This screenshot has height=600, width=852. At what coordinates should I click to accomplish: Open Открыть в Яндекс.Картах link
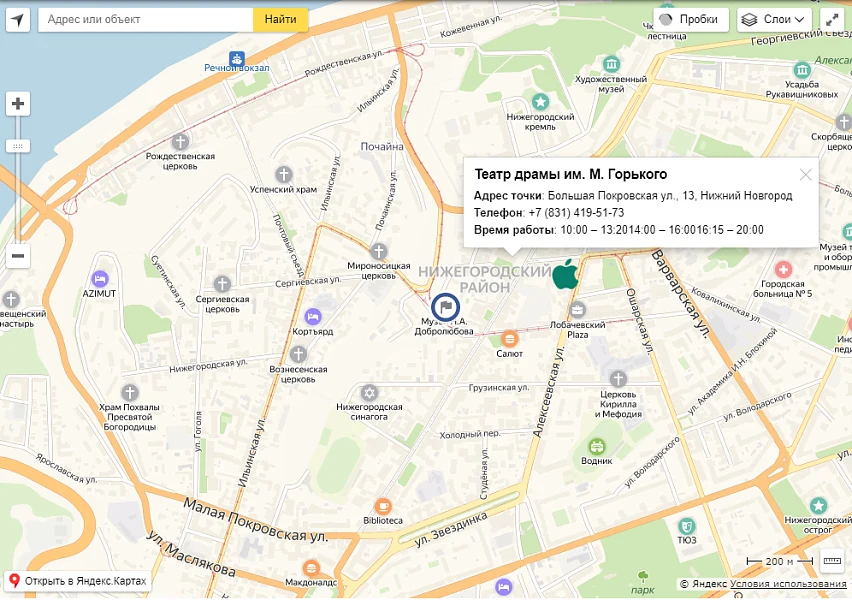point(78,581)
